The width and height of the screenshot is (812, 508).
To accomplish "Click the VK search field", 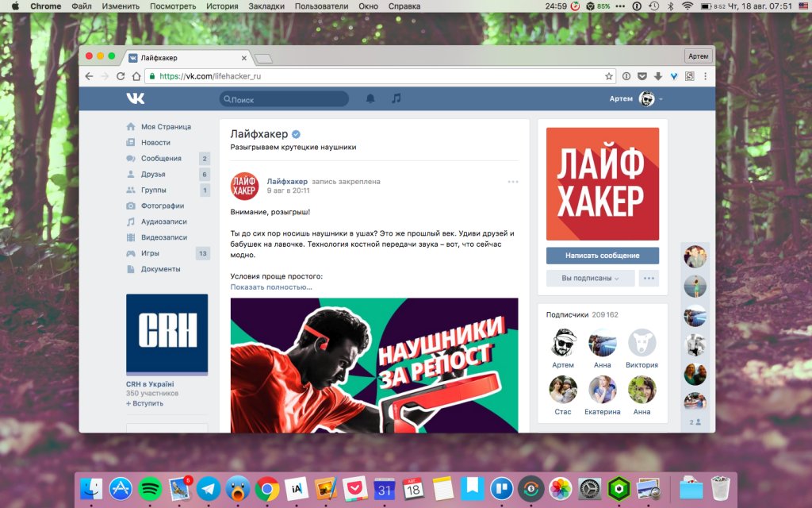I will (284, 99).
